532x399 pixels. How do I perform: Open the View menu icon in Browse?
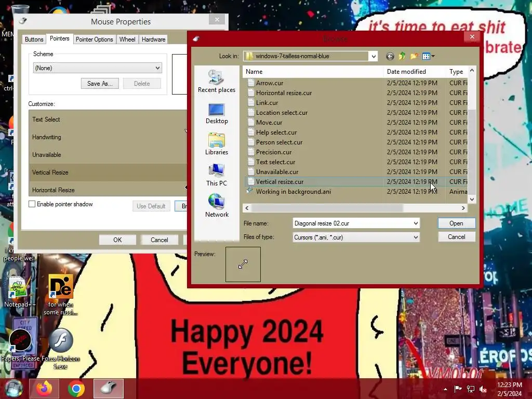pyautogui.click(x=428, y=56)
